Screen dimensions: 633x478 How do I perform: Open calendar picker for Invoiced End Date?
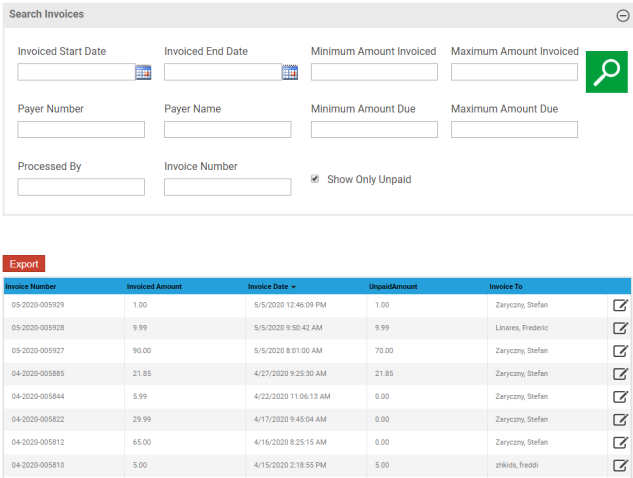pos(290,72)
